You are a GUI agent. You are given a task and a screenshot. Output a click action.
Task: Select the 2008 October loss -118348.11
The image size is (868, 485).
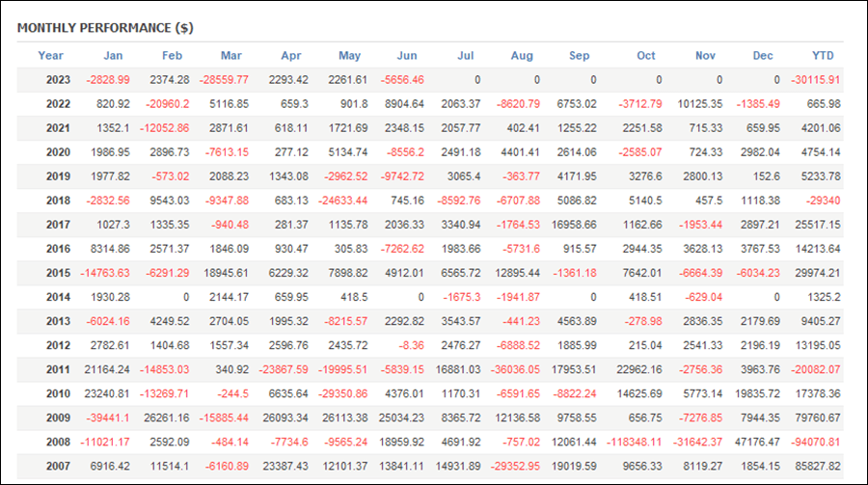tap(634, 442)
